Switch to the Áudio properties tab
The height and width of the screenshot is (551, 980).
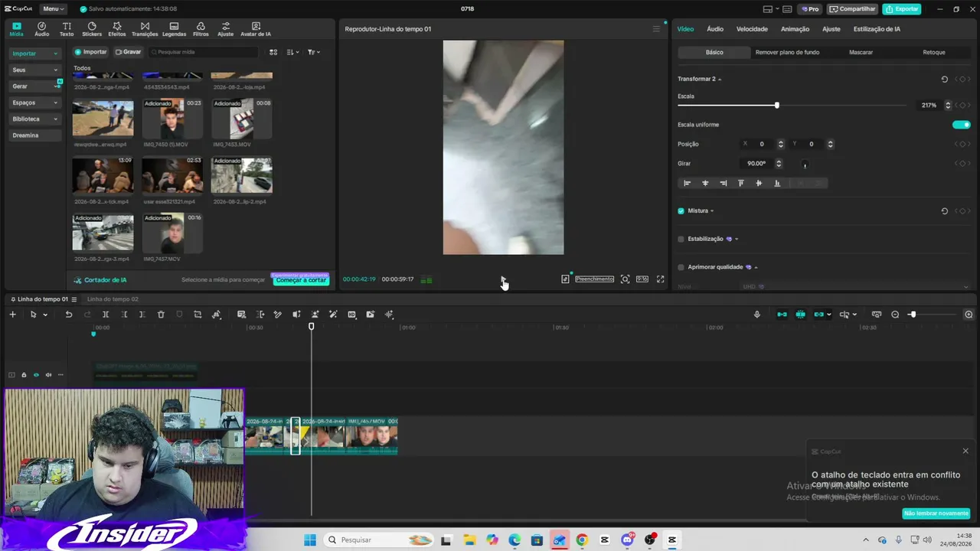pyautogui.click(x=714, y=29)
